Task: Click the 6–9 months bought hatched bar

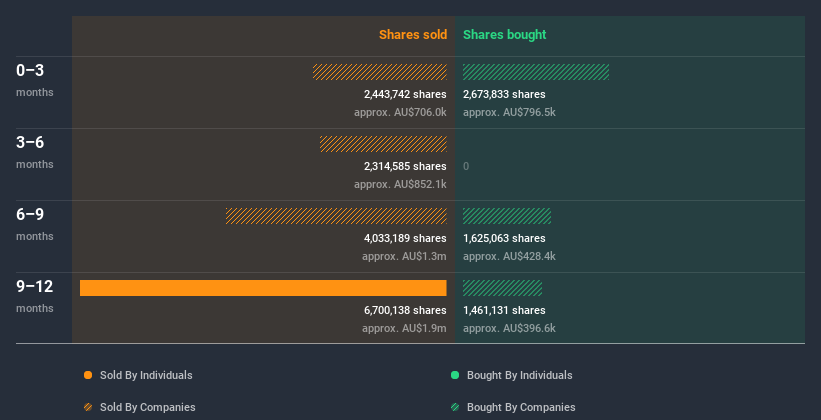Action: [507, 216]
